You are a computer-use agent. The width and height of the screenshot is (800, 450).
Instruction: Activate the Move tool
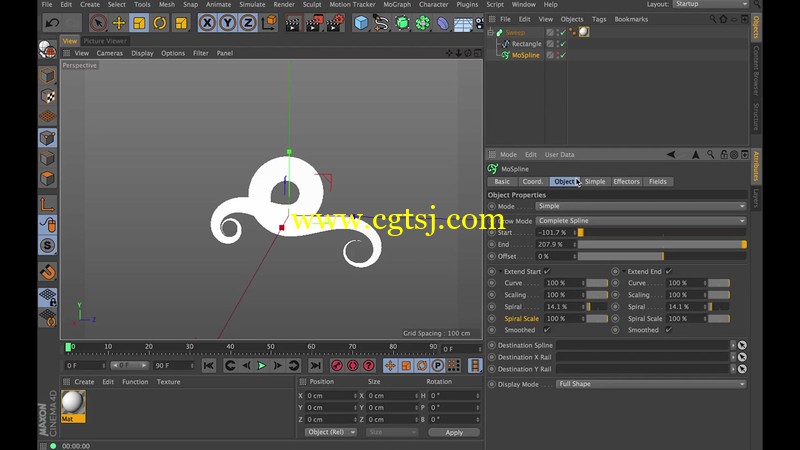click(119, 23)
